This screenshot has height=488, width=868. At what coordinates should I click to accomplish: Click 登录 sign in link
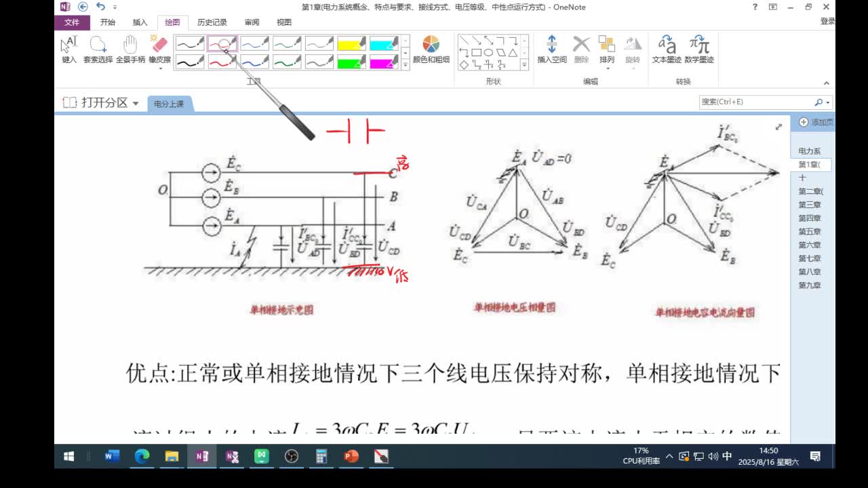827,22
